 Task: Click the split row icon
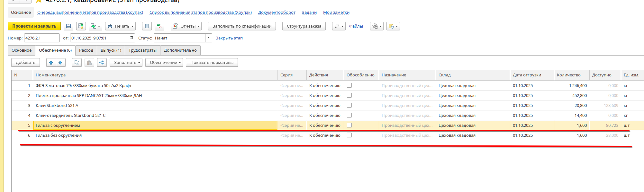coord(102,63)
